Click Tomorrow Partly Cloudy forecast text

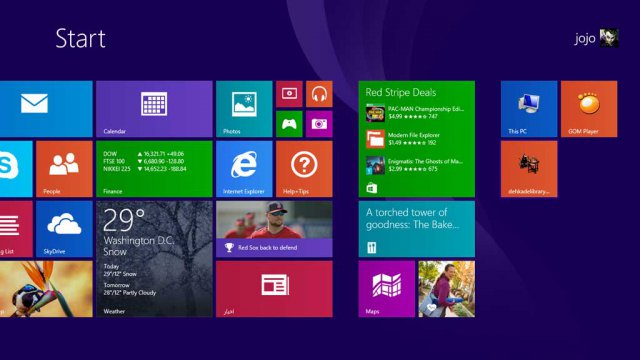[x=129, y=289]
